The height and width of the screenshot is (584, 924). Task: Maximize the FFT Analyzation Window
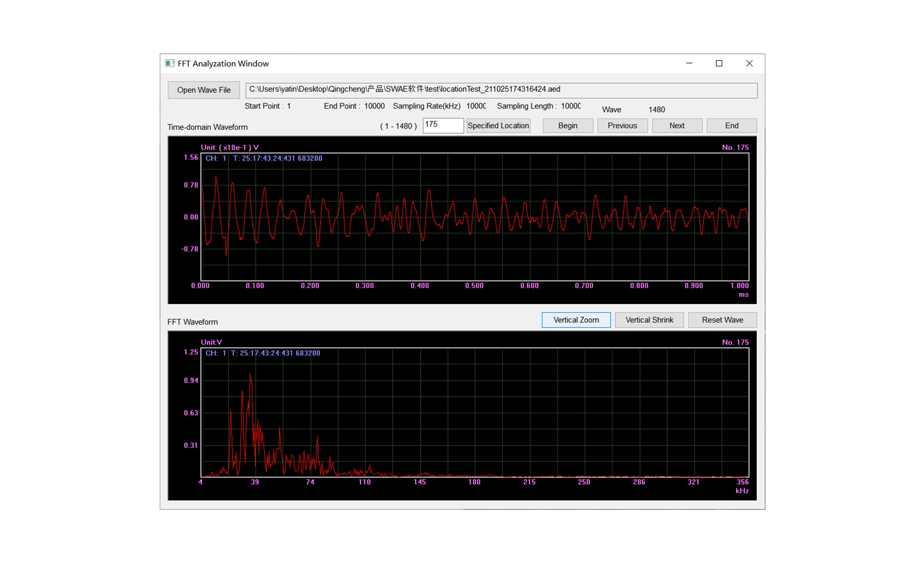(719, 63)
